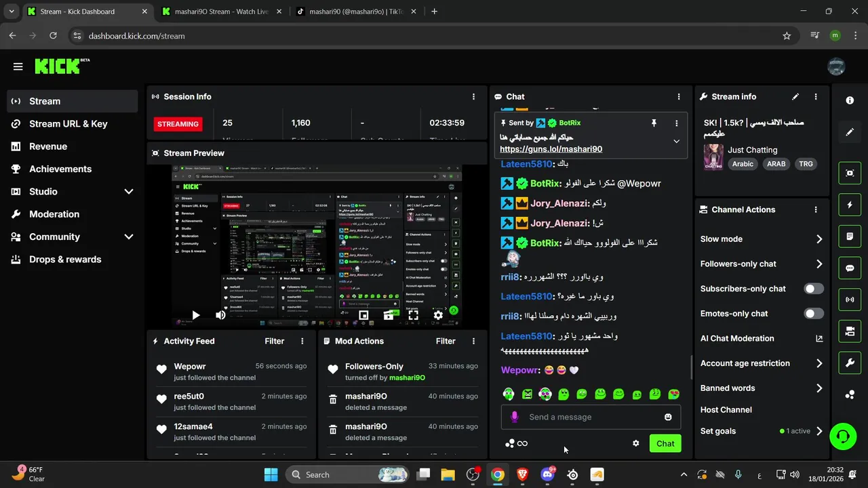Open the green support headset button
Image resolution: width=868 pixels, height=488 pixels.
tap(843, 436)
